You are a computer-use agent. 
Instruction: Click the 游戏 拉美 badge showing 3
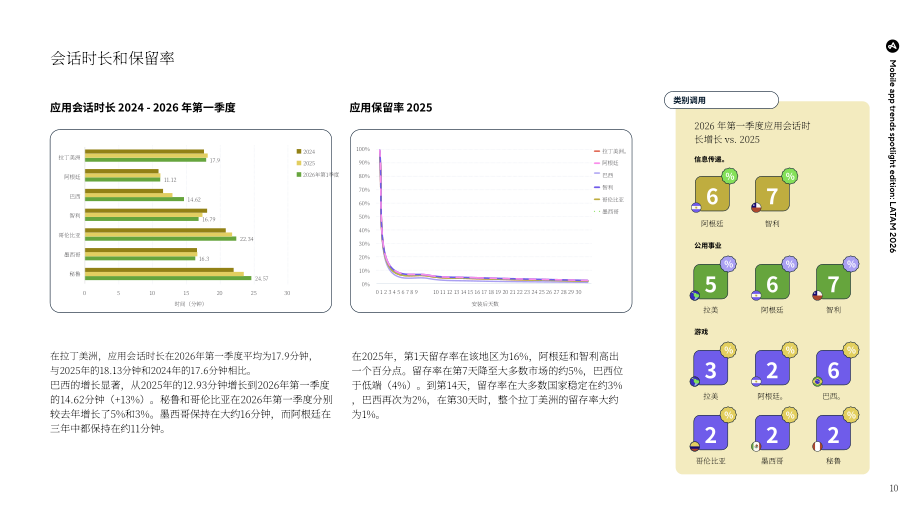click(x=711, y=368)
